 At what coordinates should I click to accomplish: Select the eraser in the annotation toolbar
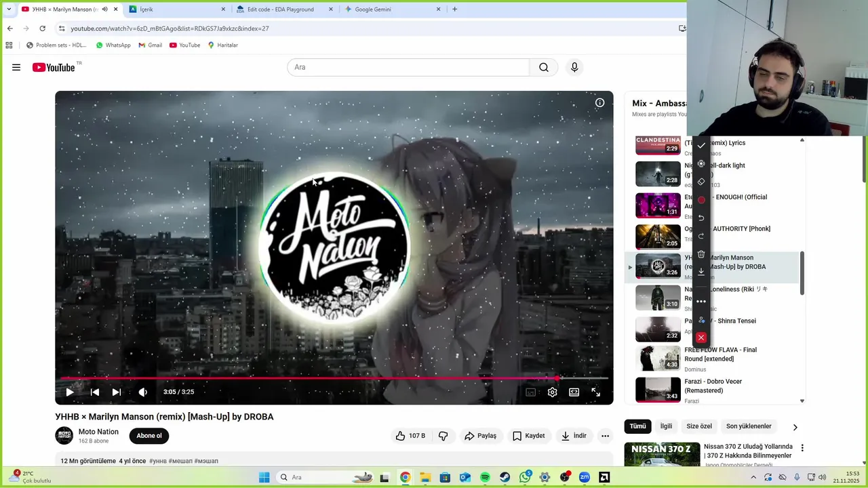pyautogui.click(x=701, y=182)
